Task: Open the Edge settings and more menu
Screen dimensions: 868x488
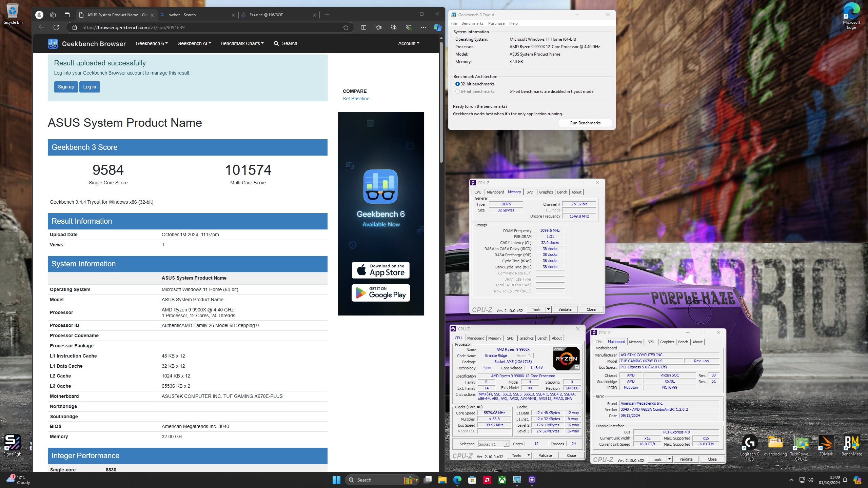Action: tap(423, 27)
